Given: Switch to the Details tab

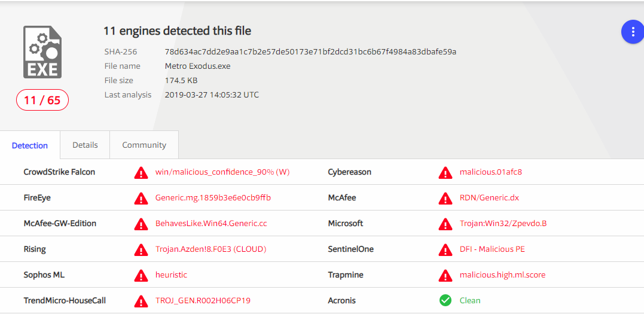Looking at the screenshot, I should pos(85,145).
